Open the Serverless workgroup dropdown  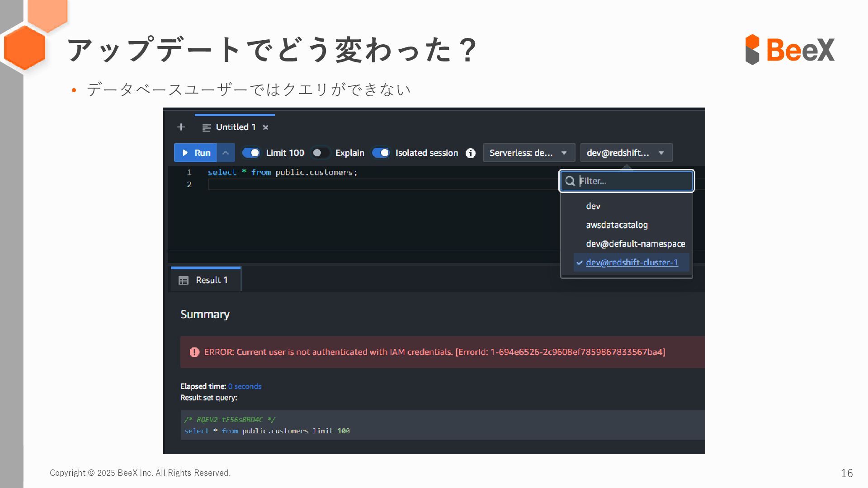[528, 153]
